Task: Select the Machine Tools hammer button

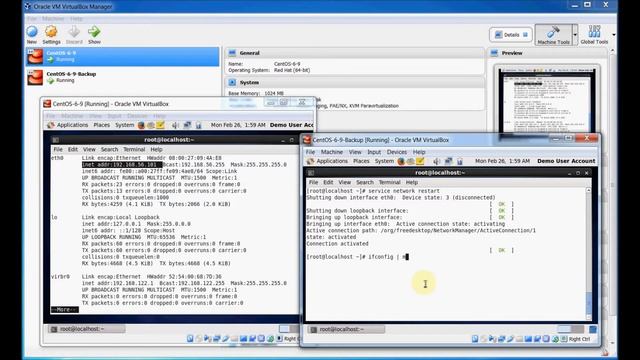Action: click(x=553, y=35)
